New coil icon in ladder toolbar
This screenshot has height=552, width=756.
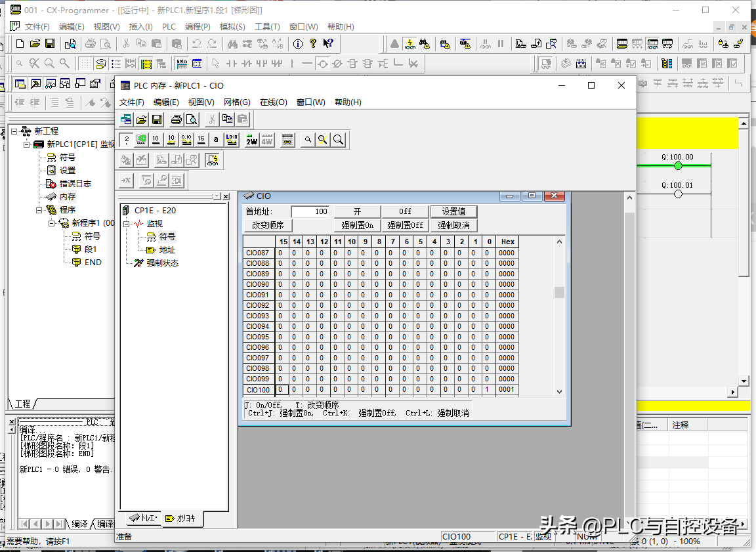point(323,64)
